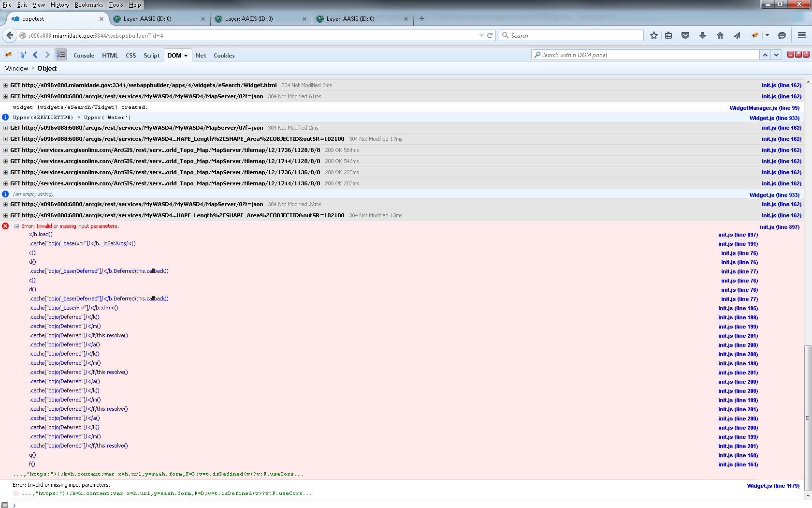812x508 pixels.
Task: Click the browser back button
Action: coord(10,35)
